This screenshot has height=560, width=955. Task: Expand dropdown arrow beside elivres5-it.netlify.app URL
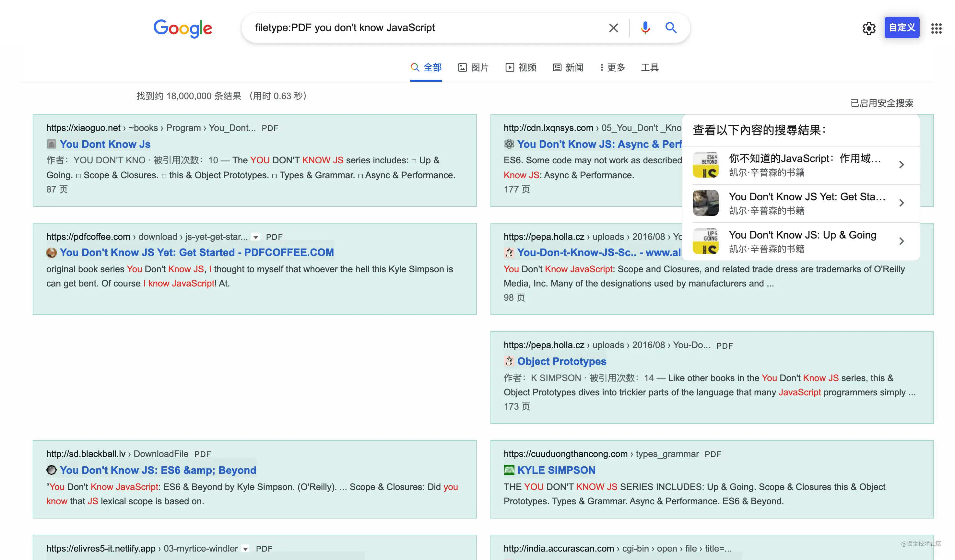[246, 549]
